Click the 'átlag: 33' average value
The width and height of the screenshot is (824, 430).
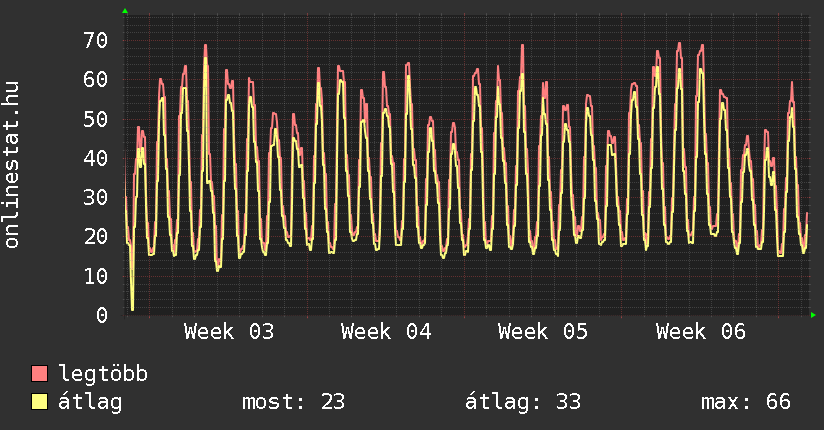523,402
